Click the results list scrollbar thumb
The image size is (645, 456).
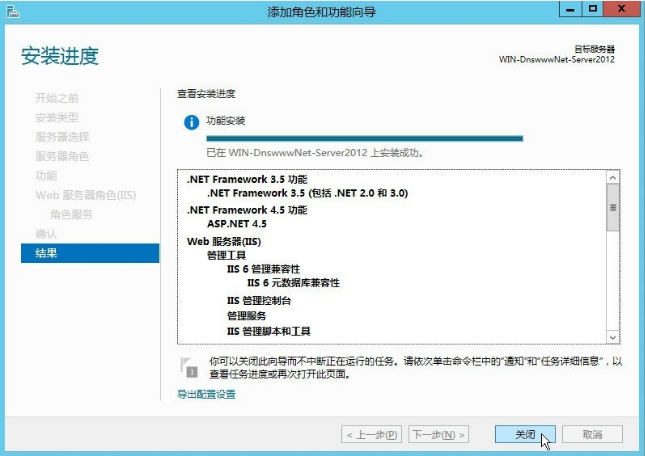613,207
